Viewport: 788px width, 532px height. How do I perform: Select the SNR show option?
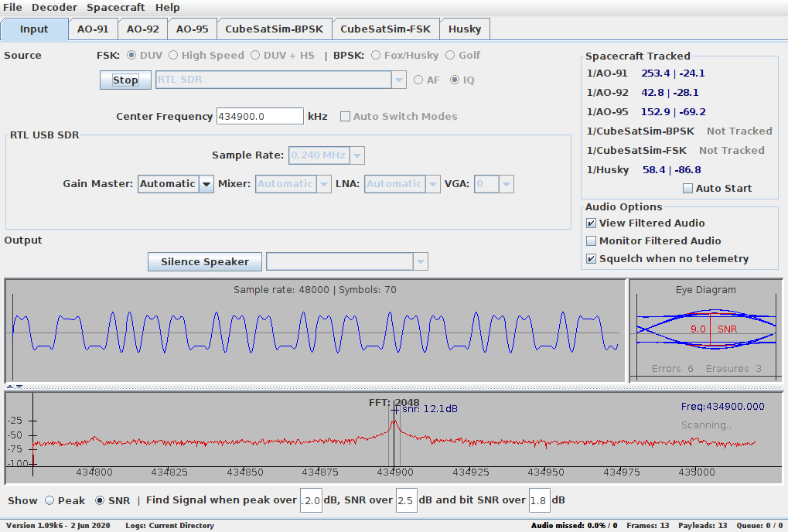(113, 500)
